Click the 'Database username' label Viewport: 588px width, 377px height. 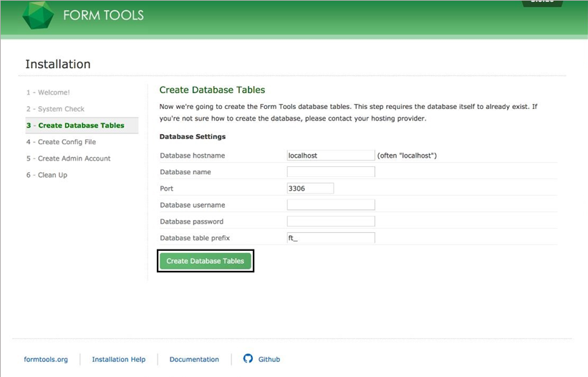coord(193,205)
